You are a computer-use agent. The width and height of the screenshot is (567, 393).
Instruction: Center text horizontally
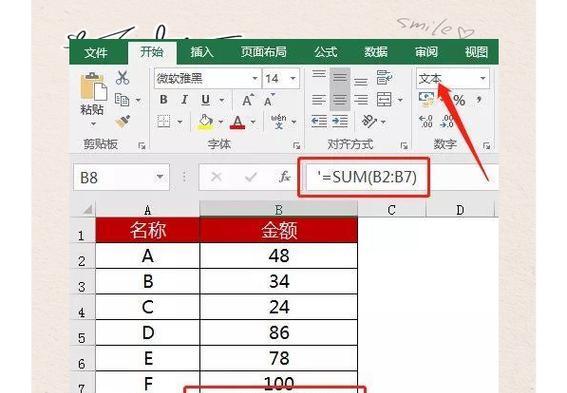click(x=340, y=99)
